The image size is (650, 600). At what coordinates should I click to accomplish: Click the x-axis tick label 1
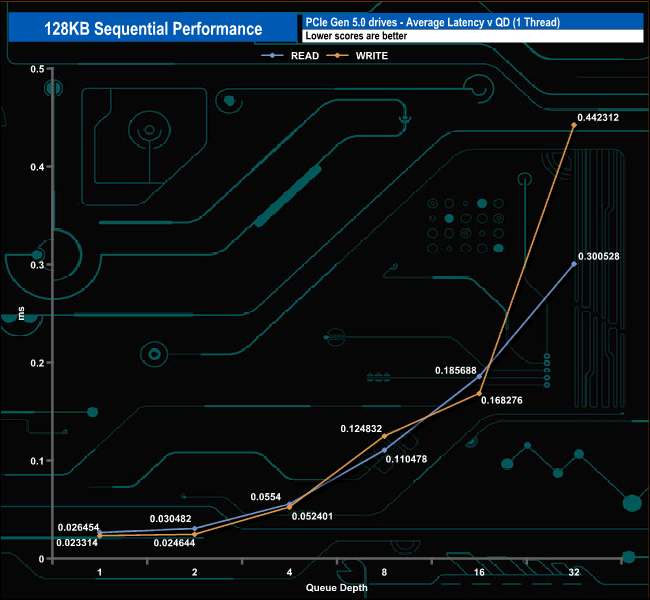[x=99, y=573]
